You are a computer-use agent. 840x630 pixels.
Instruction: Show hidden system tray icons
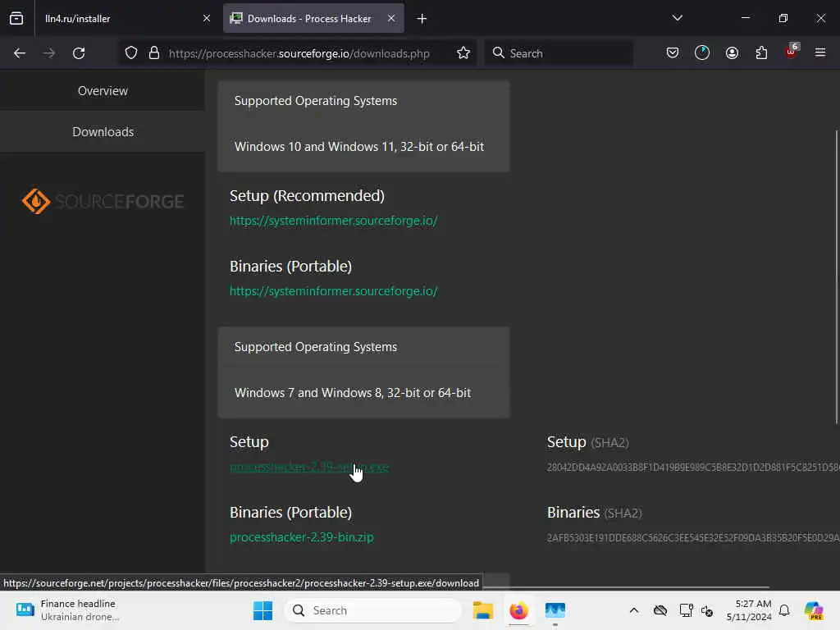(x=634, y=610)
